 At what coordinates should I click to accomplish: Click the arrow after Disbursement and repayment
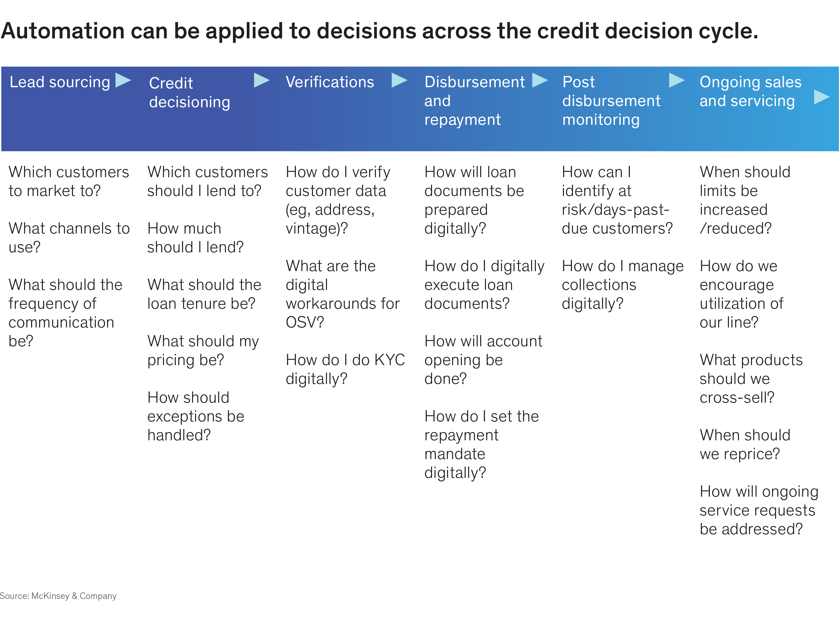click(540, 80)
